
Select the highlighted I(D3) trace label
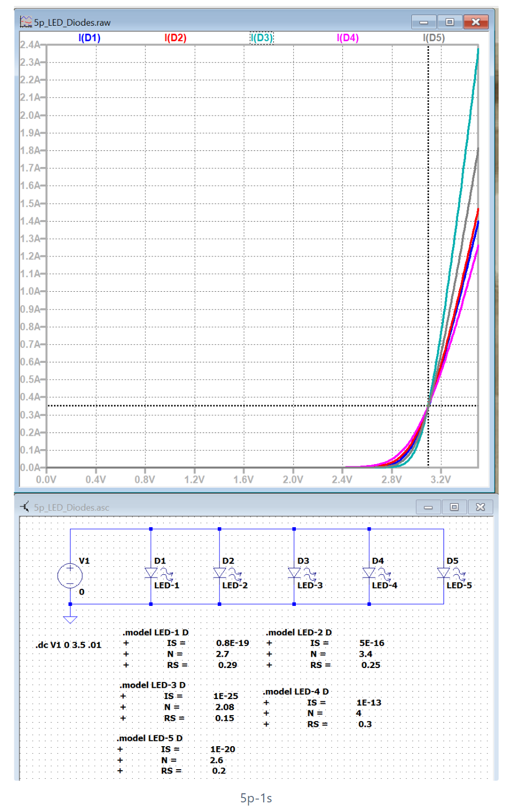point(262,37)
